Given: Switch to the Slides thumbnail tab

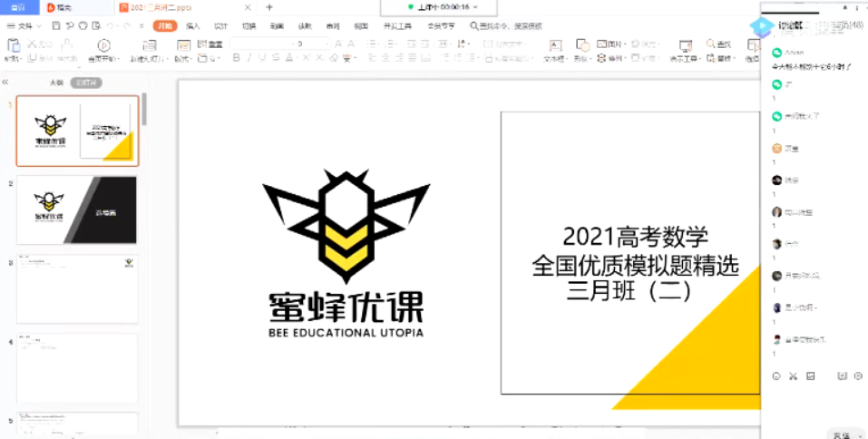Looking at the screenshot, I should [86, 83].
